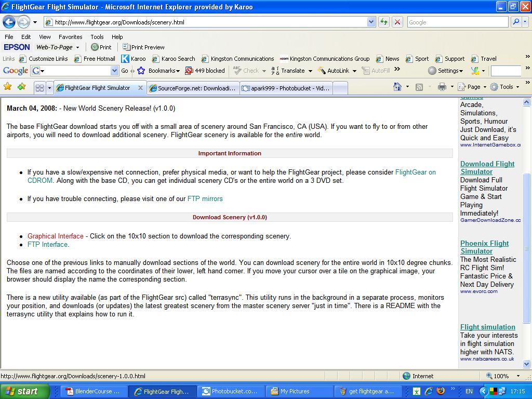Click the FTP Interface link
The image size is (532, 399).
(x=47, y=244)
